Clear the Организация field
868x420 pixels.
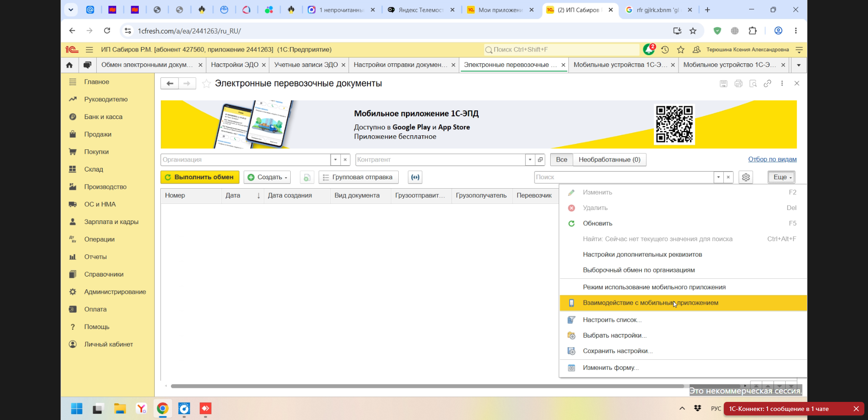(x=345, y=160)
